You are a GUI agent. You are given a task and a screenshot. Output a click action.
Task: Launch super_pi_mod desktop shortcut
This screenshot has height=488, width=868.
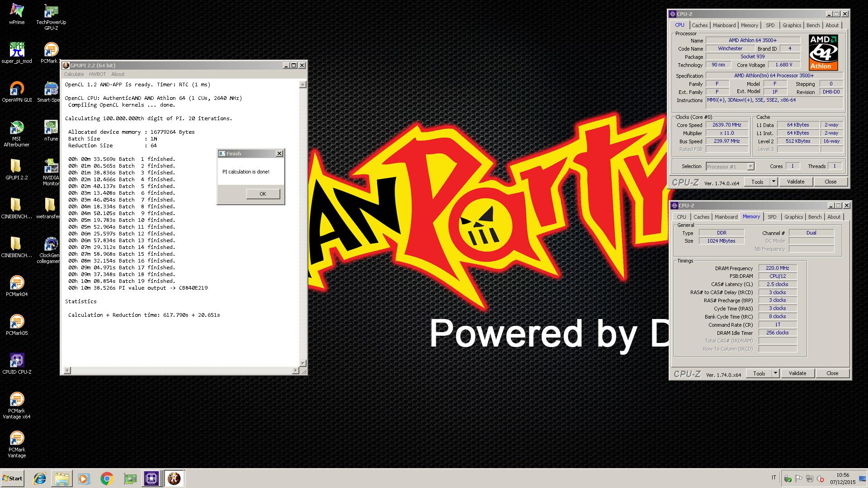click(17, 52)
